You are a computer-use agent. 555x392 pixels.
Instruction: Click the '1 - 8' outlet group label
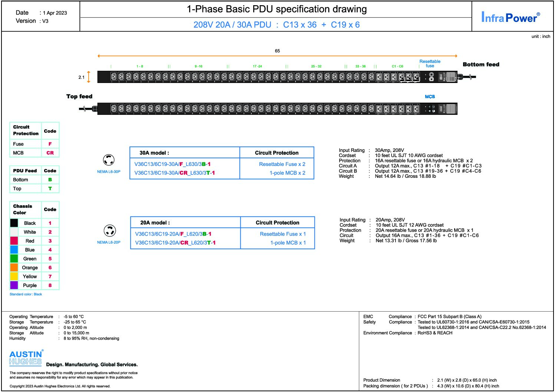140,66
